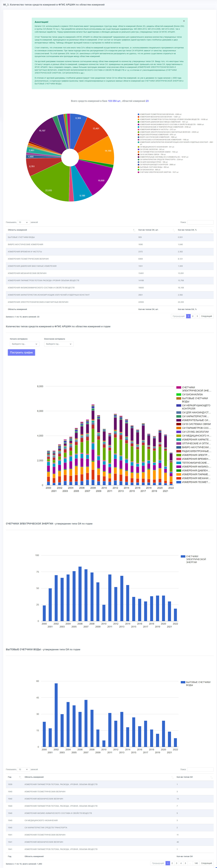The height and width of the screenshot is (868, 217).
Task: Sort top table by Область измерений header arrows
Action: pos(134,230)
